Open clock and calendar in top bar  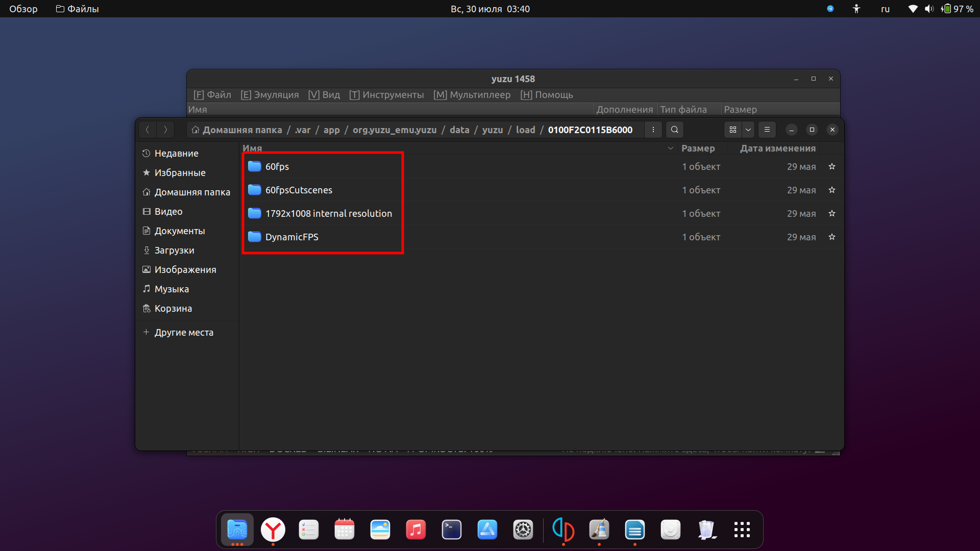[490, 9]
